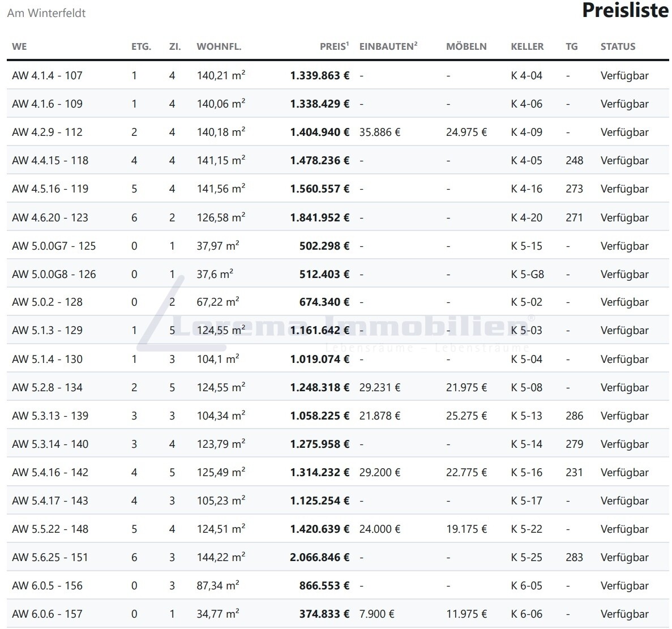This screenshot has width=672, height=629.
Task: Select unit AW 4.4.15 - 118
Action: pyautogui.click(x=50, y=160)
